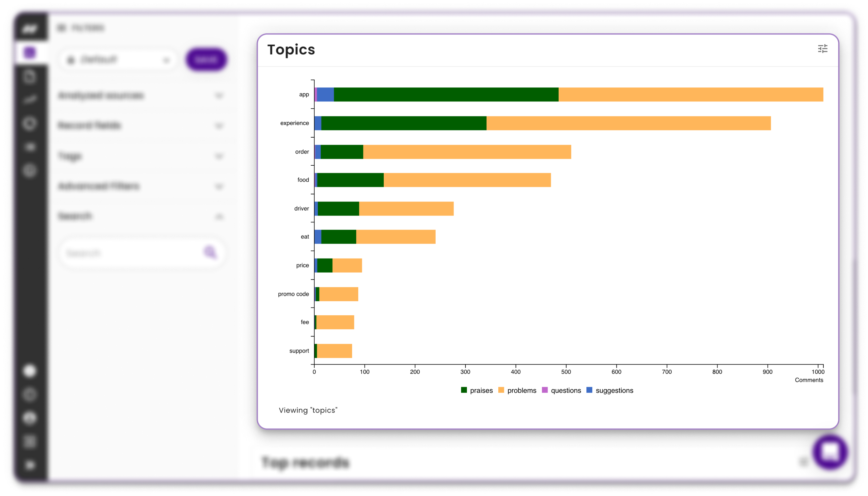Click the 'price' axis label
868x496 pixels.
pos(302,265)
